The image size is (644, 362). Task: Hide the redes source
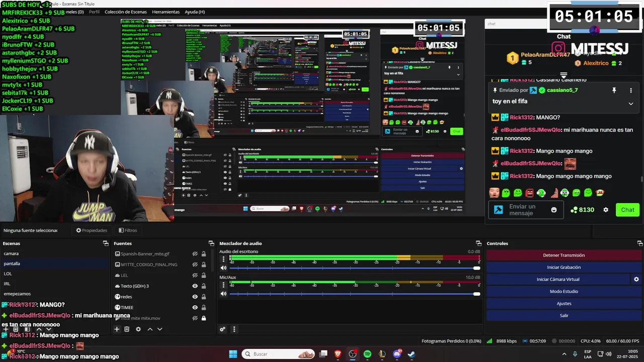tap(195, 297)
